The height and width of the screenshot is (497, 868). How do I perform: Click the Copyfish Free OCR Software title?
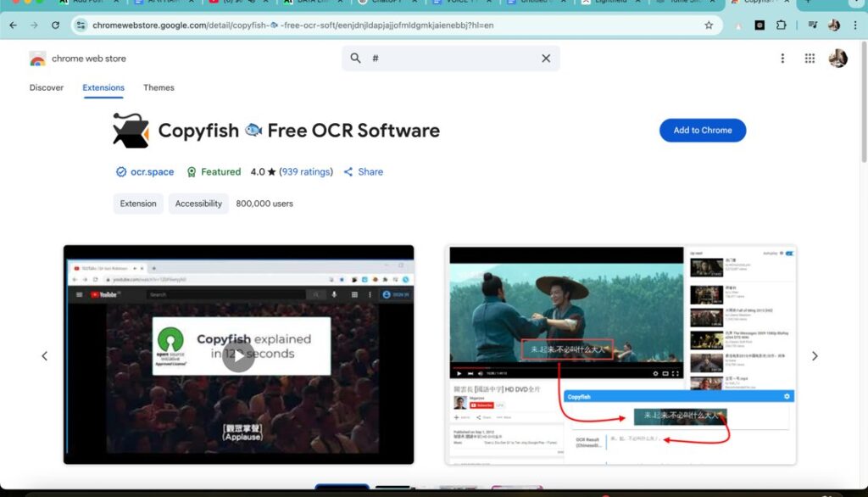299,131
